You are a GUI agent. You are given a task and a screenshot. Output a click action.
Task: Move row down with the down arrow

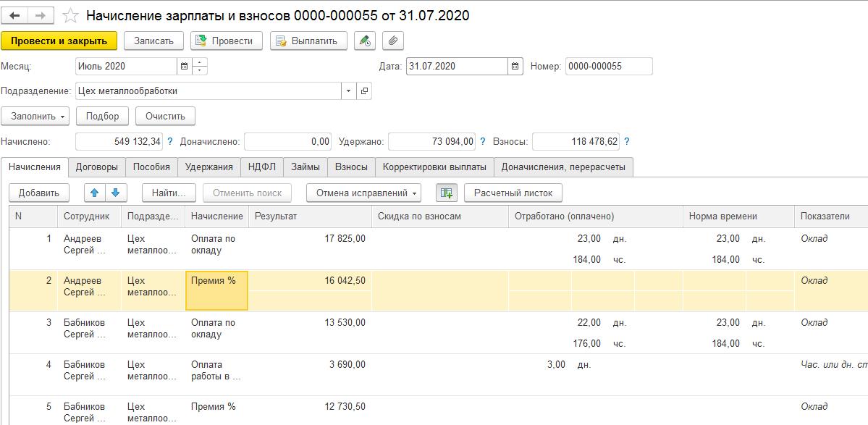point(116,193)
